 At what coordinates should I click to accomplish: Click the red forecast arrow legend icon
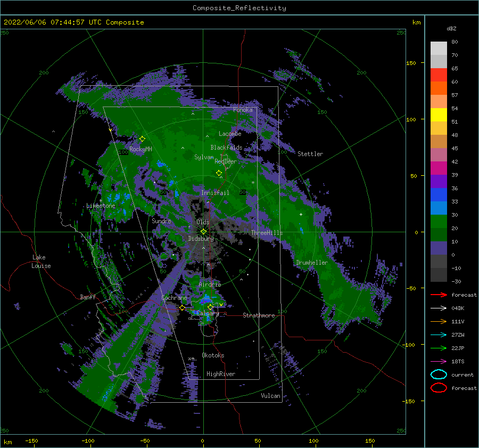439,295
